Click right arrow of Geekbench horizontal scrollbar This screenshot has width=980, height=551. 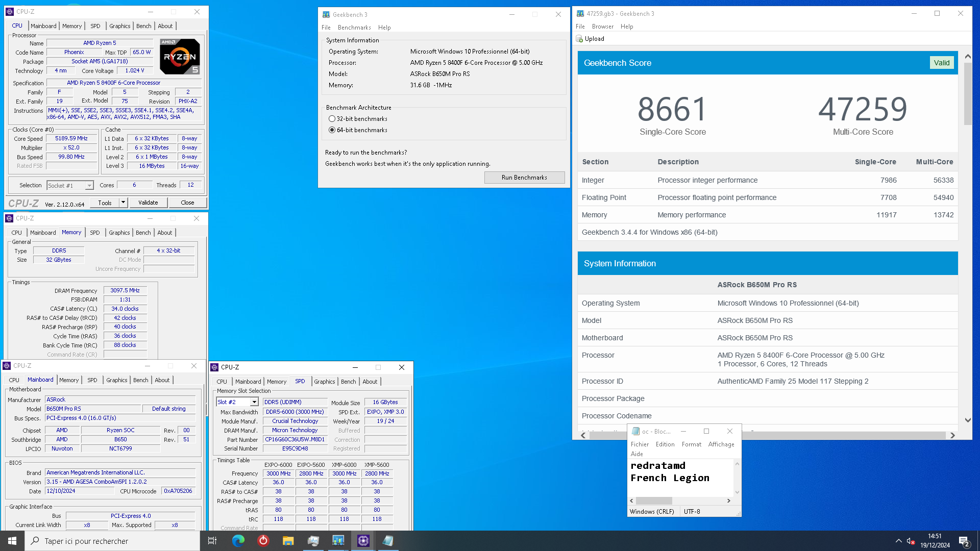pos(952,435)
